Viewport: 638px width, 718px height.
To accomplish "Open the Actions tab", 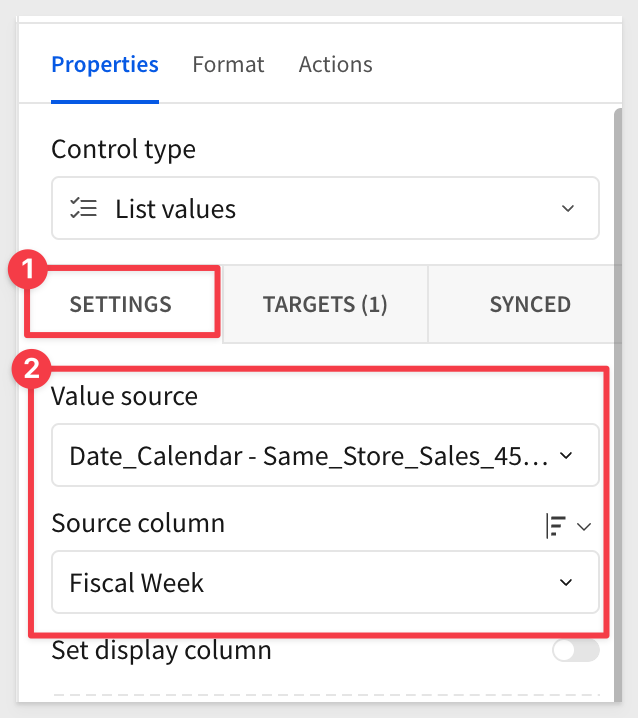I will (x=335, y=65).
